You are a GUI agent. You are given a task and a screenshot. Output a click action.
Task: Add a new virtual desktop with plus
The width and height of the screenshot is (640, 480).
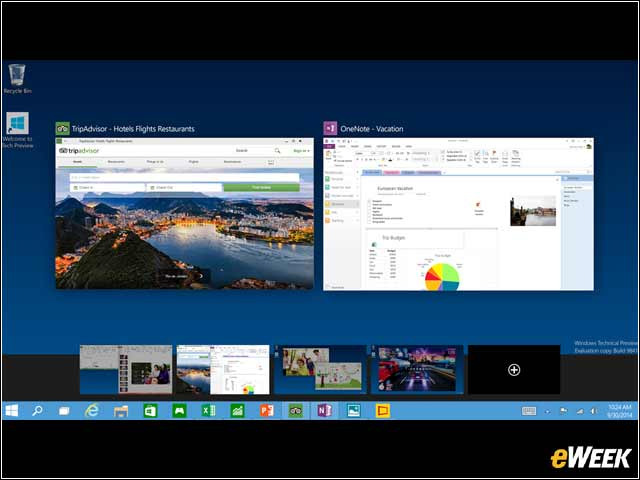(514, 370)
